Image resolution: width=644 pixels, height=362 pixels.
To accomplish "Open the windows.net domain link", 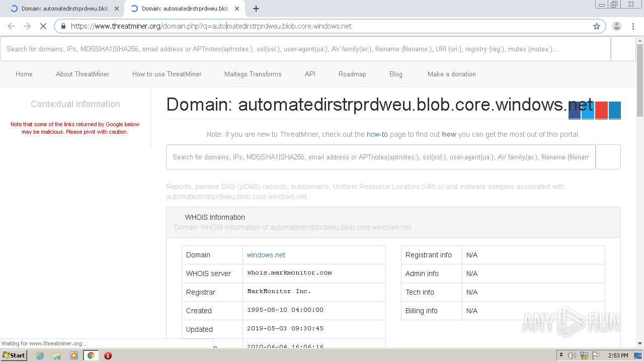I will [266, 255].
